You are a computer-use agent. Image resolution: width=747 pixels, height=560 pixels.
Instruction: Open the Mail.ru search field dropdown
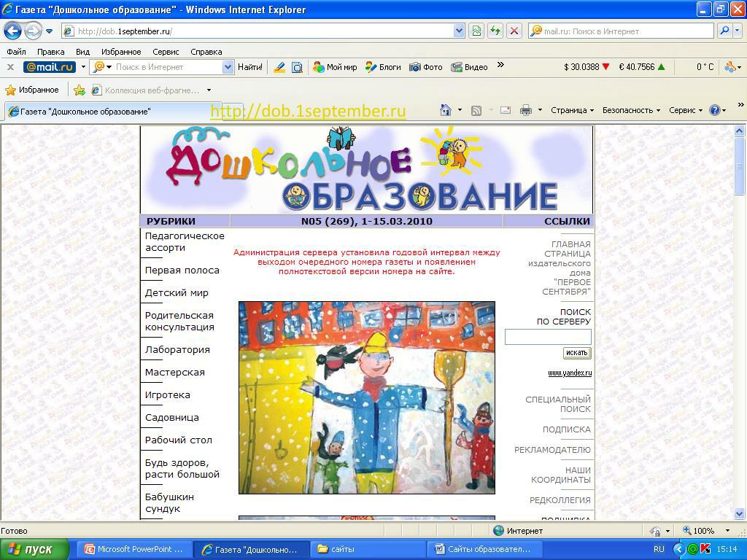tap(228, 67)
